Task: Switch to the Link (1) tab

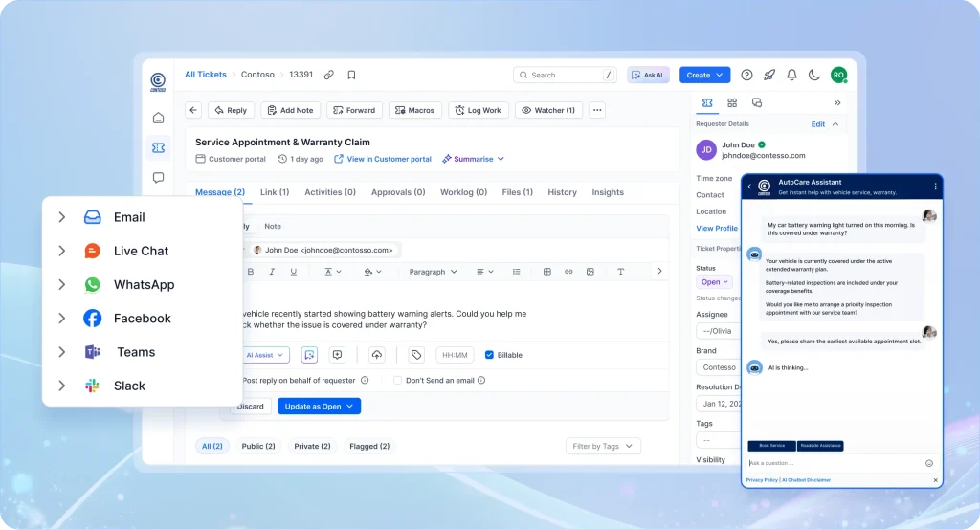Action: click(275, 192)
